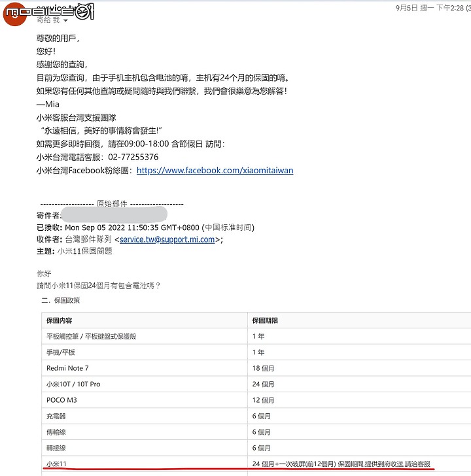Click the question 請問小米11保固24個月有包含電池嗎

pyautogui.click(x=98, y=285)
